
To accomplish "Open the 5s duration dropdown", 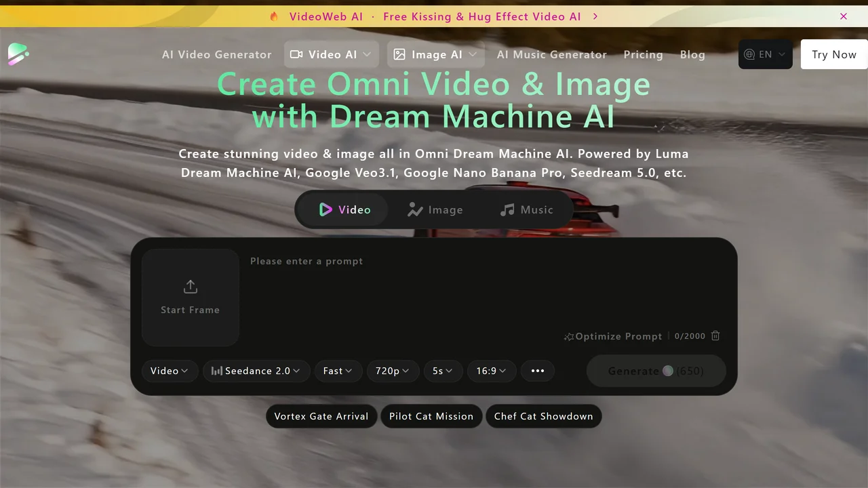I will (x=443, y=371).
